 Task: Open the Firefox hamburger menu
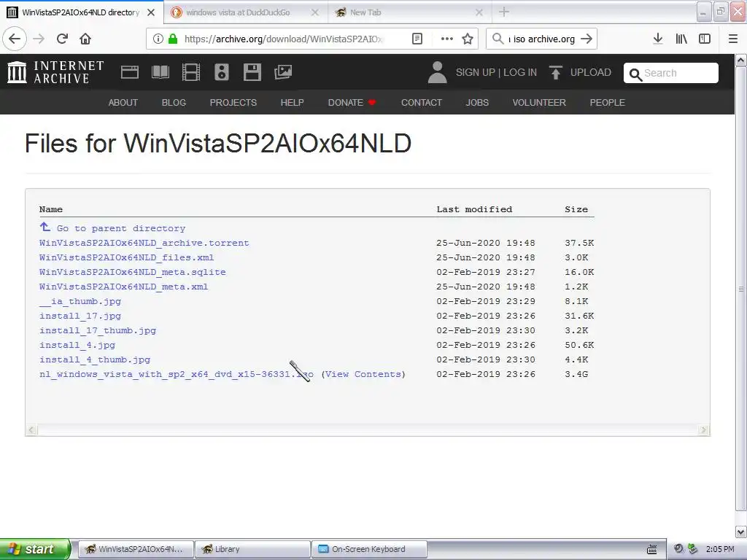coord(733,39)
